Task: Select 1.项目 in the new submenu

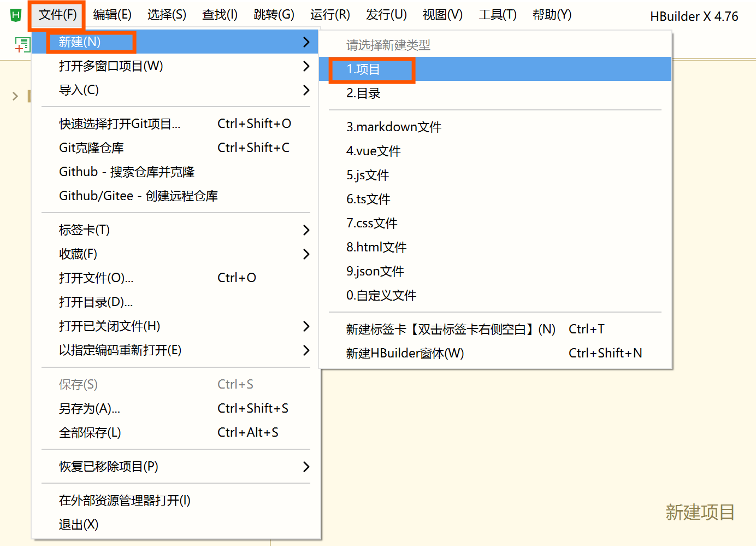Action: click(495, 69)
